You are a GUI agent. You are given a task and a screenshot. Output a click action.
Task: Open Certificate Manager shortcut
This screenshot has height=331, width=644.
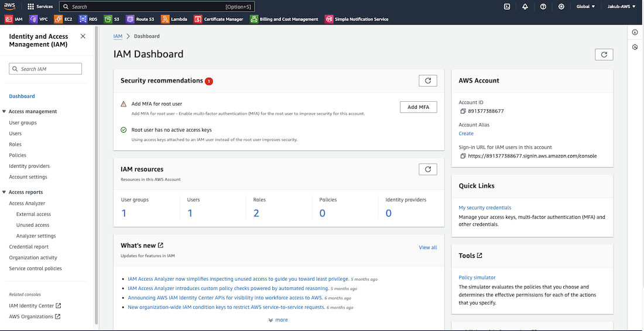(218, 19)
